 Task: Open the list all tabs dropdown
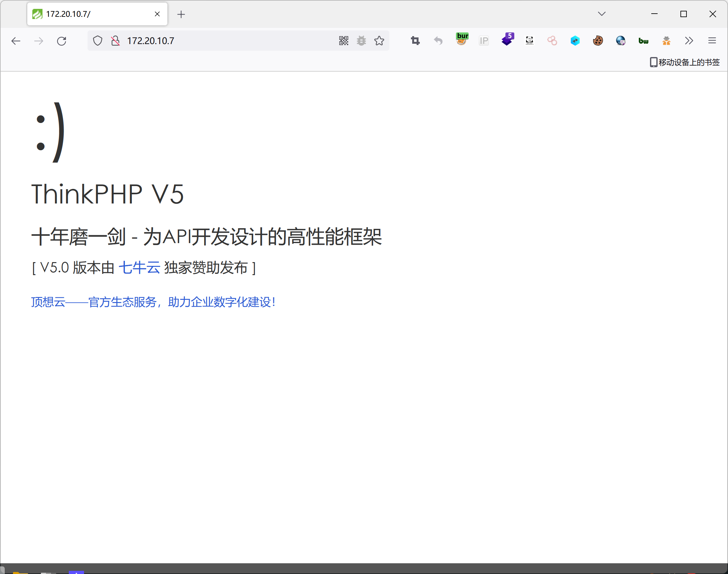coord(601,14)
